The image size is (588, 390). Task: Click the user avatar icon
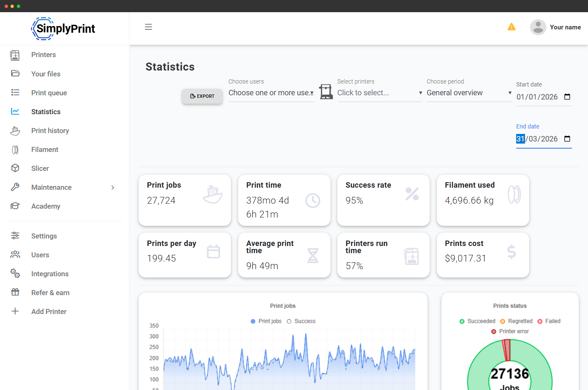pyautogui.click(x=538, y=27)
